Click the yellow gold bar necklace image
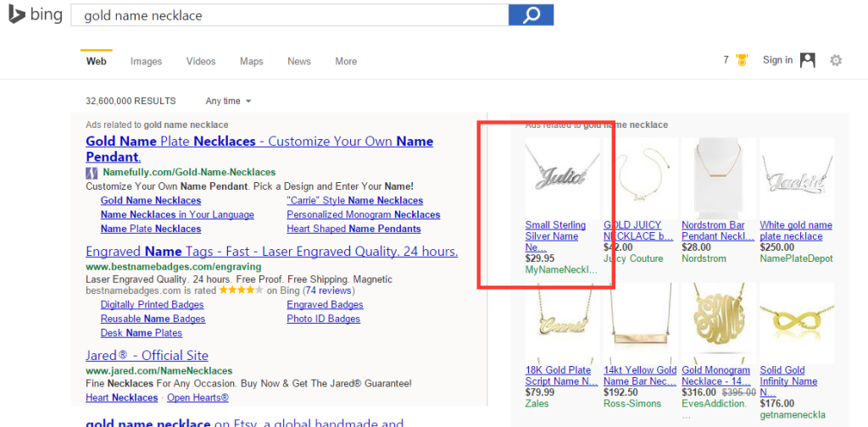 (x=641, y=323)
